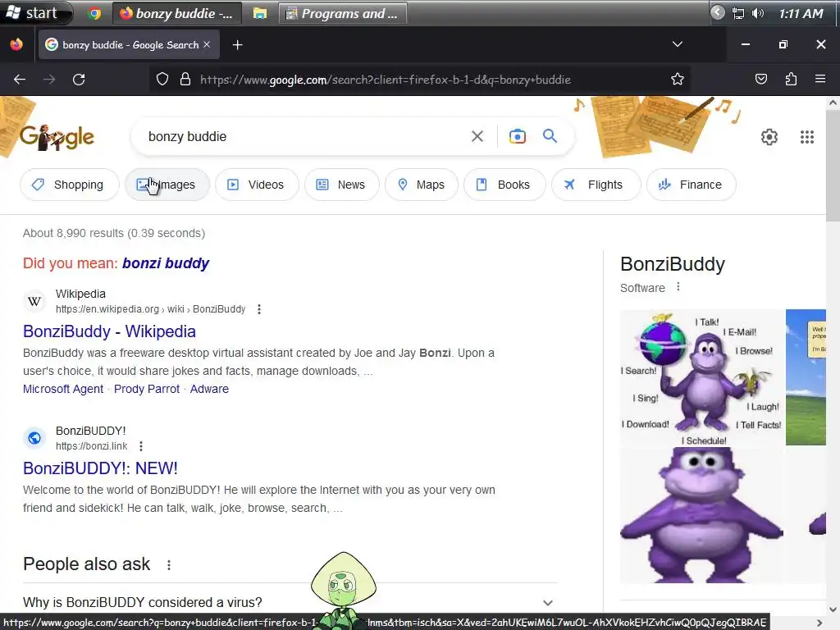This screenshot has height=630, width=840.
Task: Open tracking protection shield icon
Action: coord(162,80)
